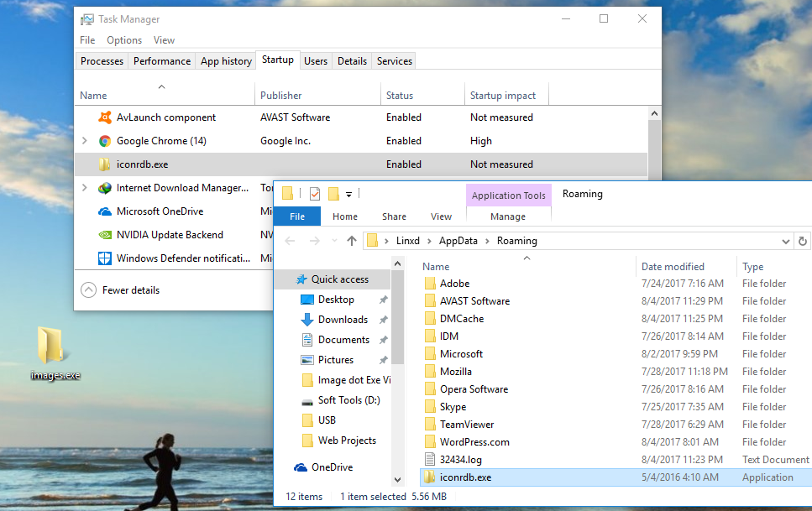812x511 pixels.
Task: Click the chevron after Linxd in address bar
Action: coord(429,242)
